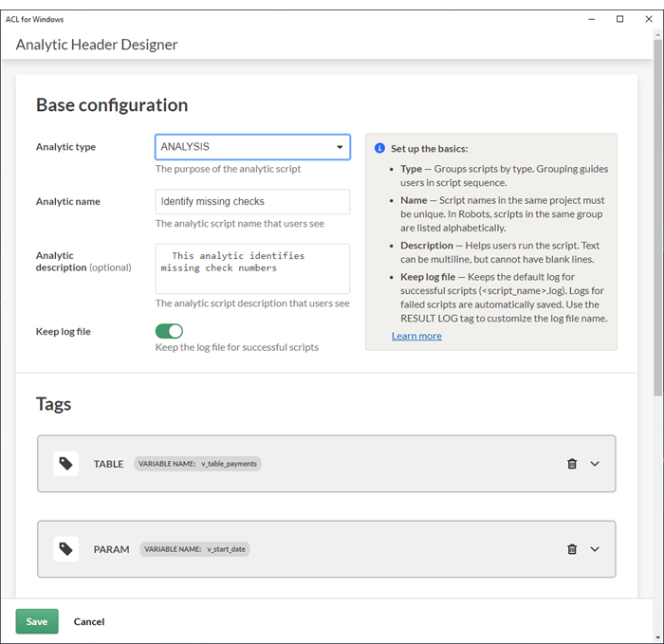Screen dimensions: 664x644
Task: Delete the PARAM tag with trash icon
Action: coord(572,549)
